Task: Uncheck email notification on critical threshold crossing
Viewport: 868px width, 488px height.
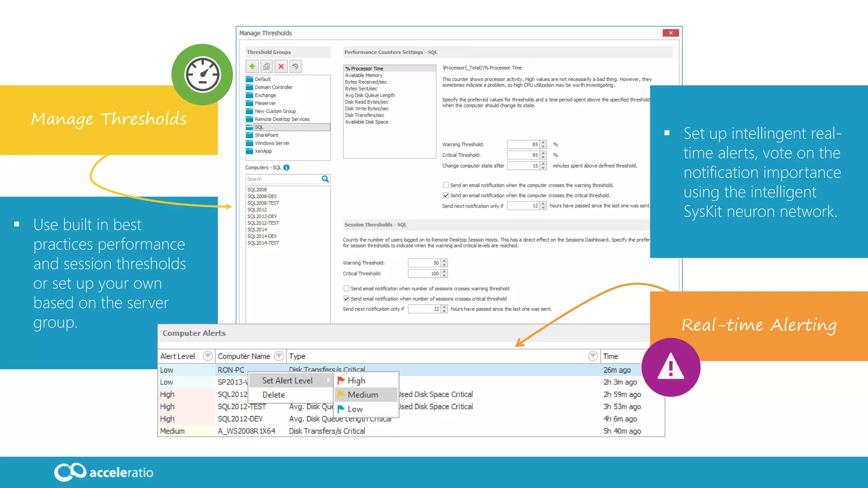Action: (x=446, y=195)
